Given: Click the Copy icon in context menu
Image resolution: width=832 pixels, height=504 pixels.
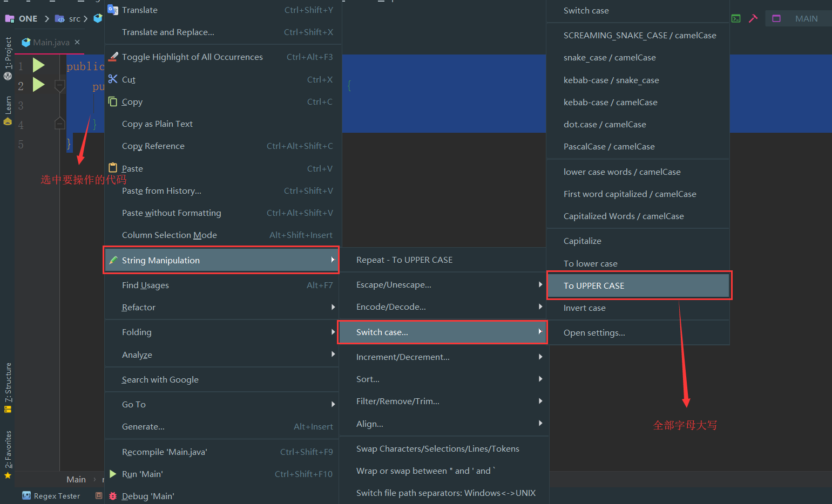Looking at the screenshot, I should coord(113,101).
